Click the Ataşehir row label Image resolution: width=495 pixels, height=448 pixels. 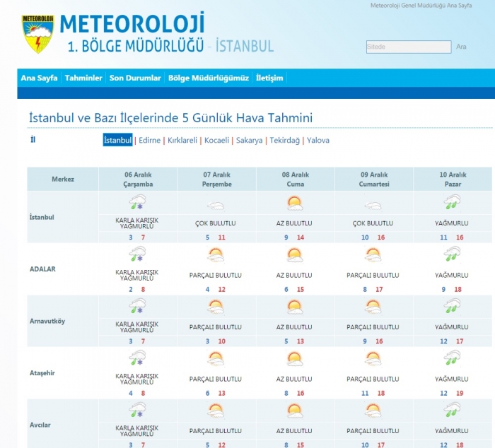click(x=42, y=373)
